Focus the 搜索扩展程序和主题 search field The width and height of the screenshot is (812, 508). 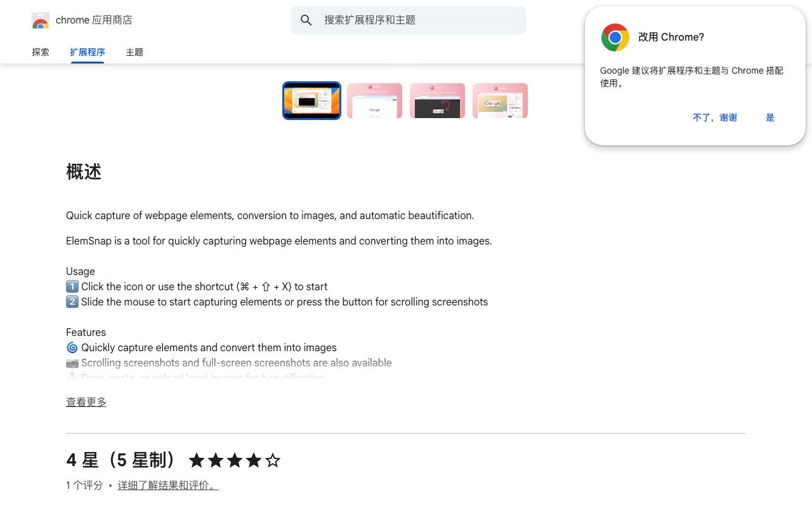click(409, 20)
